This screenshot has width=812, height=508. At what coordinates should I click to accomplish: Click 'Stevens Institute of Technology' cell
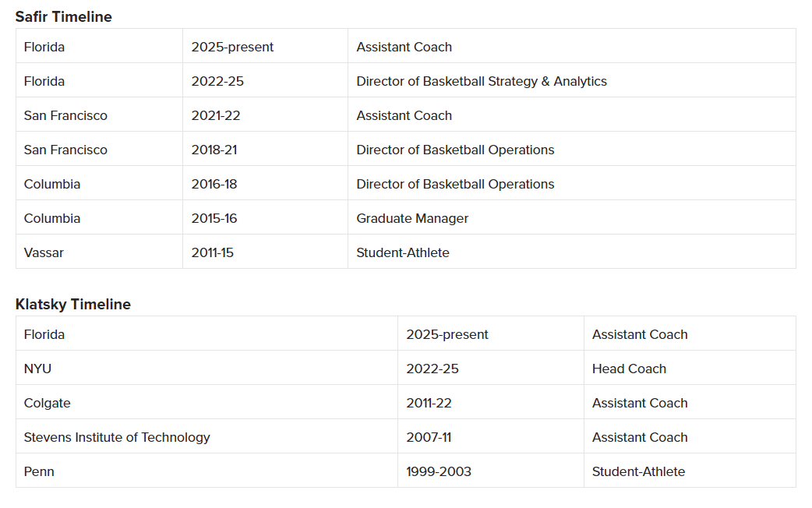pos(117,437)
